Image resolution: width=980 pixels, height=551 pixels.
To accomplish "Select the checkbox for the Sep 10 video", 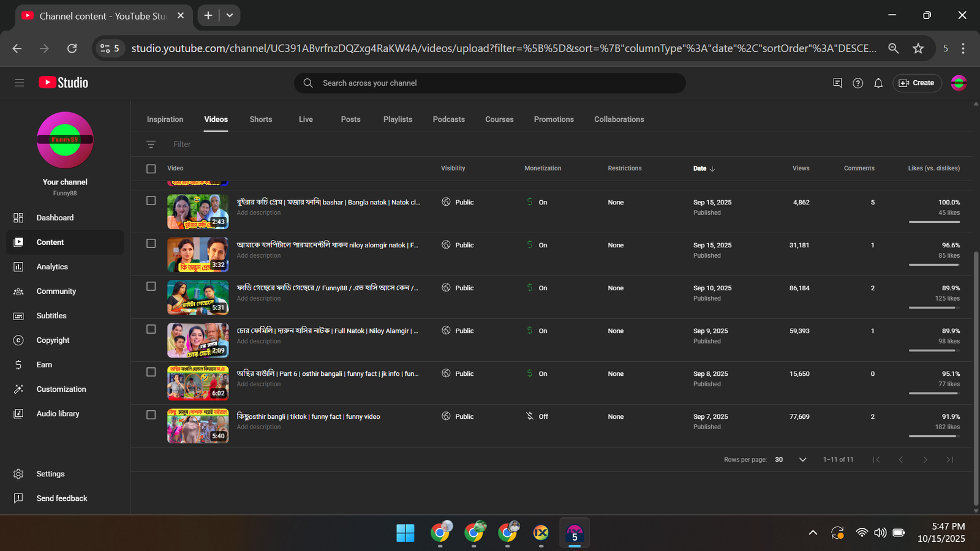I will pyautogui.click(x=151, y=287).
